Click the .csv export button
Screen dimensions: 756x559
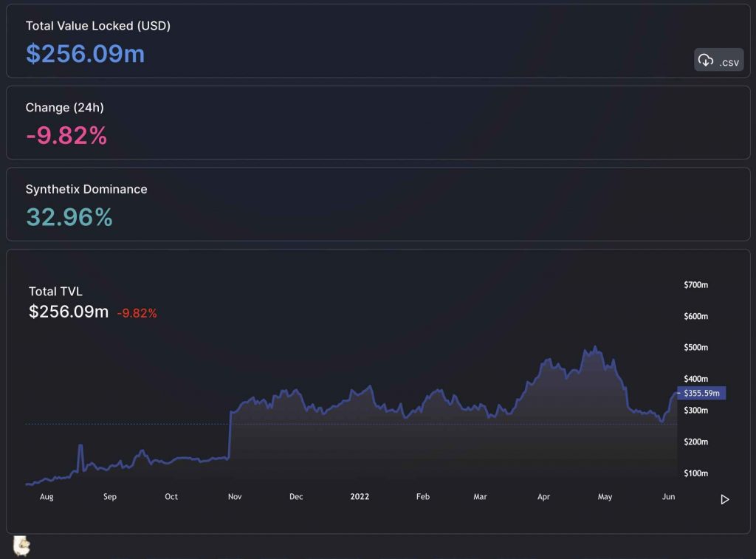click(718, 60)
